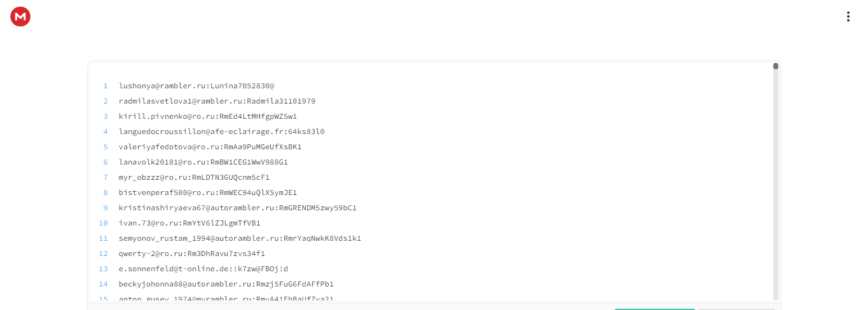Click line number 7 in the gutter
This screenshot has height=310, width=868.
pos(106,177)
